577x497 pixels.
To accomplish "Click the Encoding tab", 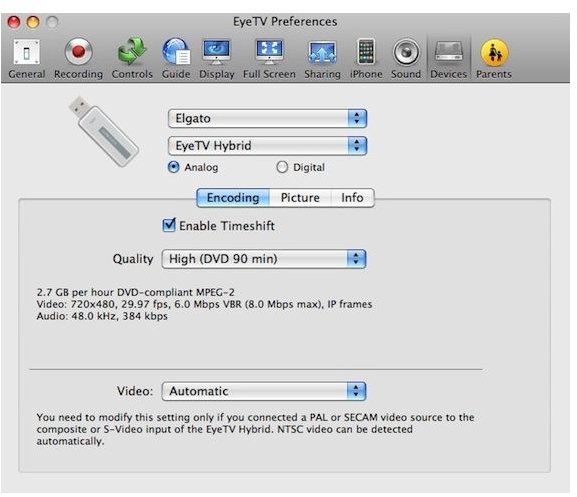I will 233,198.
